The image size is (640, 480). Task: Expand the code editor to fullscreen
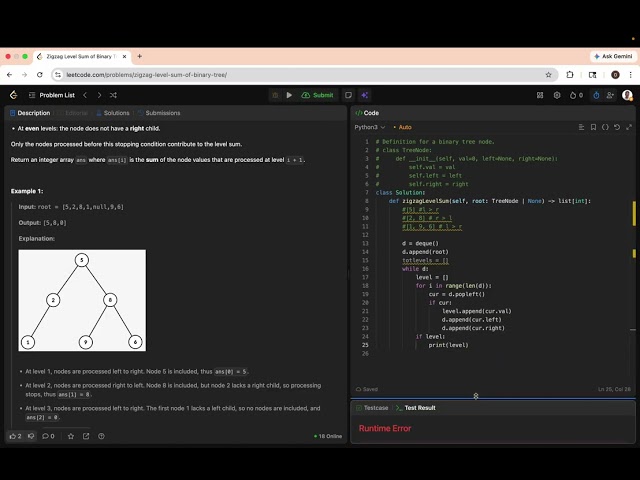629,127
